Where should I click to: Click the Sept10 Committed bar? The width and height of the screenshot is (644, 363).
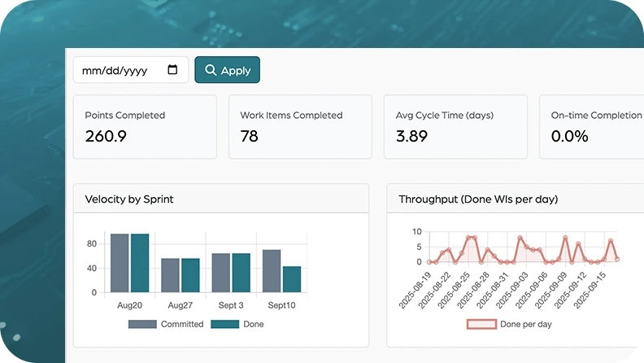pos(272,271)
